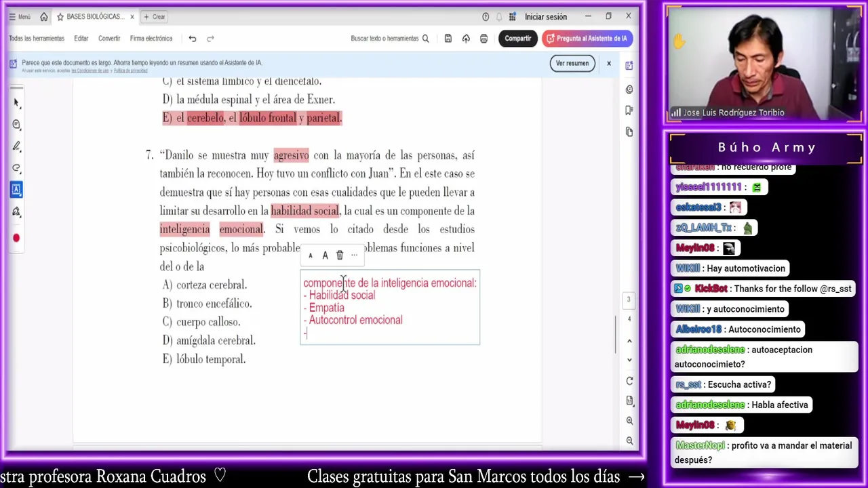Open the Política de privacidad link

pyautogui.click(x=131, y=70)
